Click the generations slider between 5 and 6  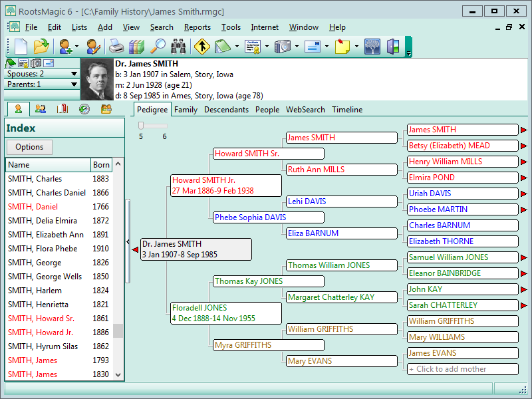click(x=152, y=125)
